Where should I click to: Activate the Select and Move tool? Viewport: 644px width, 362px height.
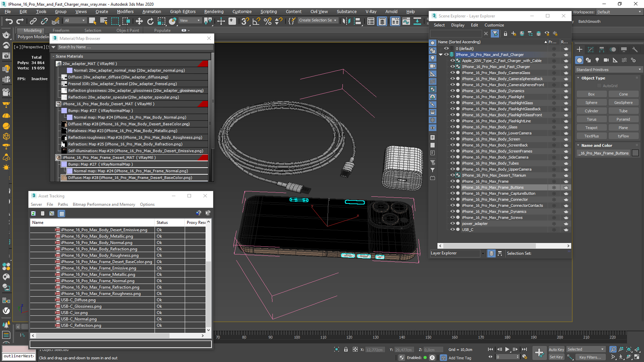139,21
